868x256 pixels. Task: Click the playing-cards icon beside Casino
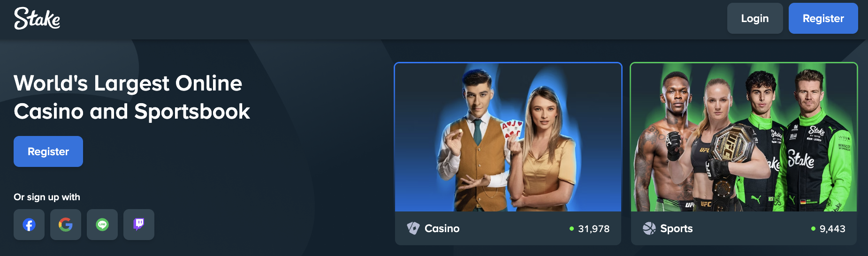(x=413, y=228)
